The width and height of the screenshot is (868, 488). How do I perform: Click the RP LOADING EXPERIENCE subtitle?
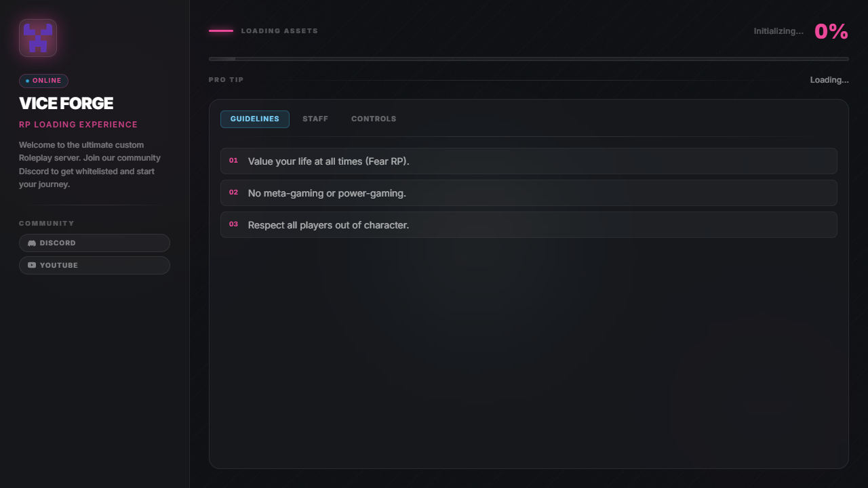point(78,125)
